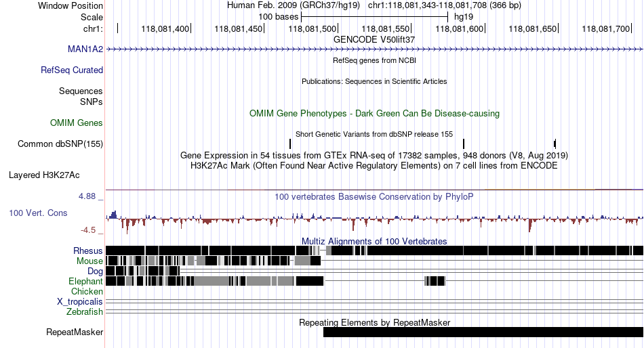Click the 118,081,550 ruler position
644x348 pixels.
(x=386, y=28)
